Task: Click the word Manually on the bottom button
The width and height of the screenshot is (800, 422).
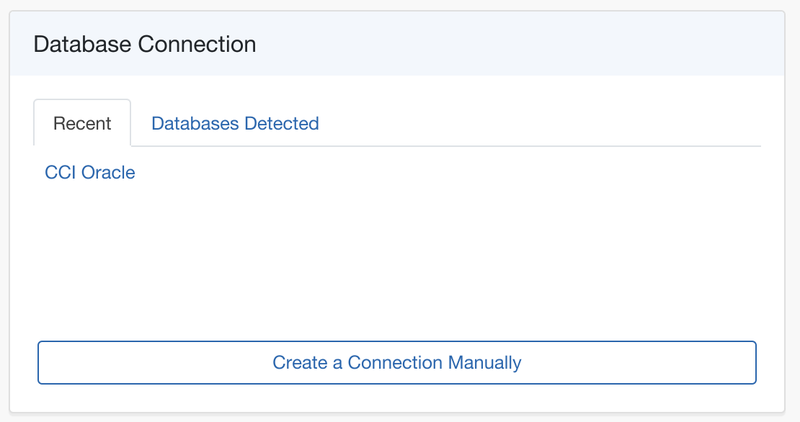Action: (485, 363)
